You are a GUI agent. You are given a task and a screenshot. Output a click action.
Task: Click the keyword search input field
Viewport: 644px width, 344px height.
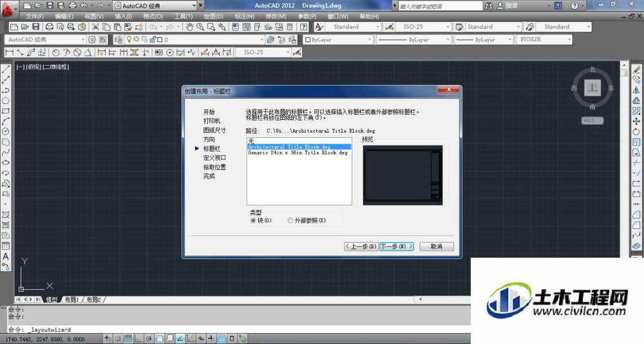[x=440, y=6]
